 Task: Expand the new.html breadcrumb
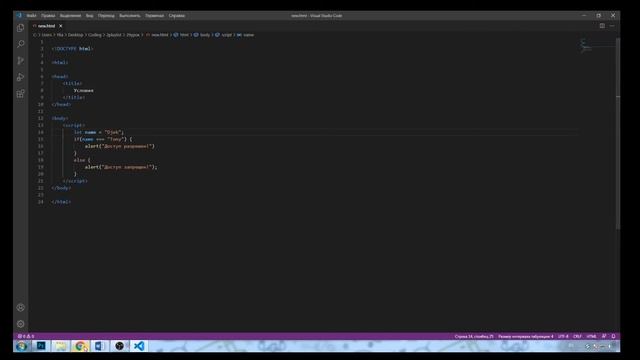158,35
